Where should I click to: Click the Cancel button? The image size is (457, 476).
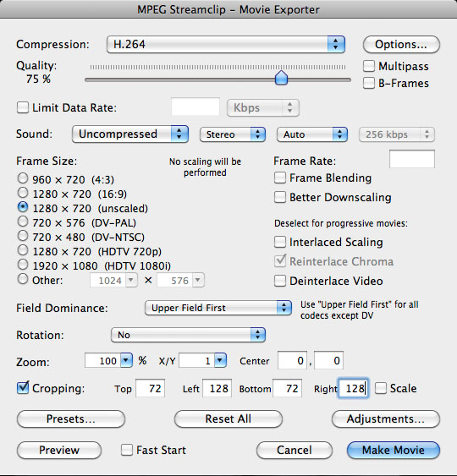(295, 450)
